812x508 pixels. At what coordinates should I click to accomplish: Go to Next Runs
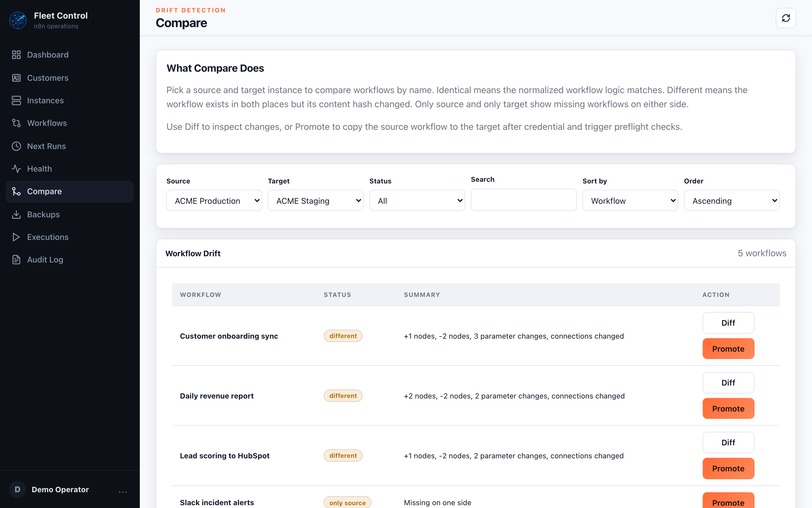tap(69, 146)
